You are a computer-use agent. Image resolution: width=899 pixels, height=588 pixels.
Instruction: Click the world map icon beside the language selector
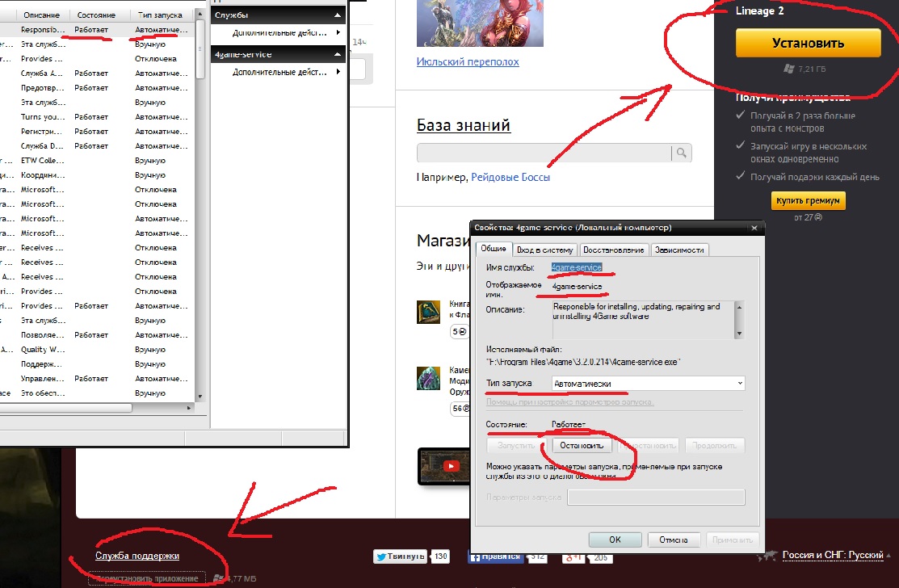point(767,556)
